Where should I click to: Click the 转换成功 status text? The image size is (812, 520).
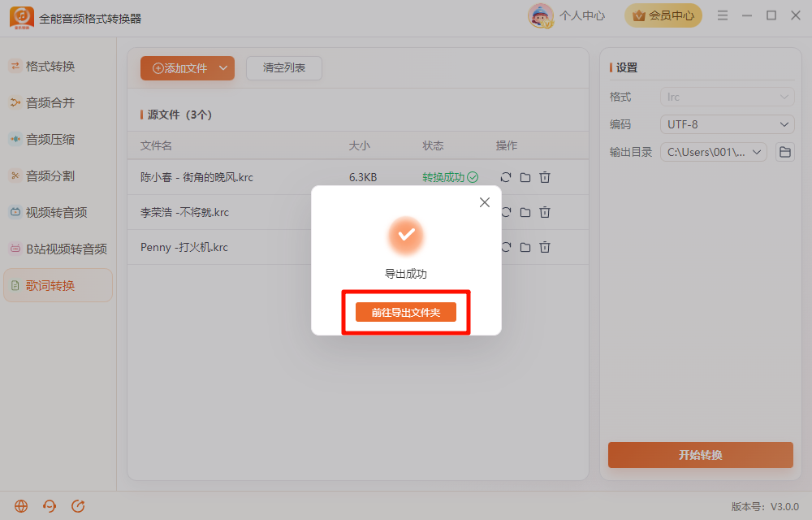pos(443,177)
